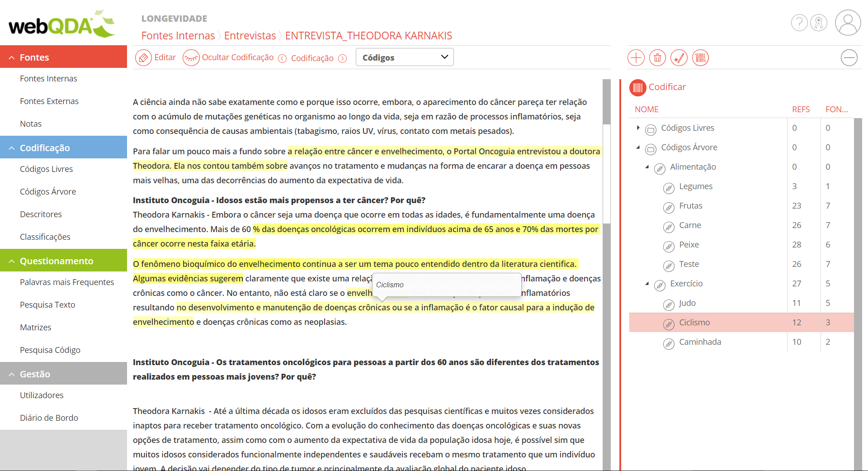Click the Frutas code icon

669,208
